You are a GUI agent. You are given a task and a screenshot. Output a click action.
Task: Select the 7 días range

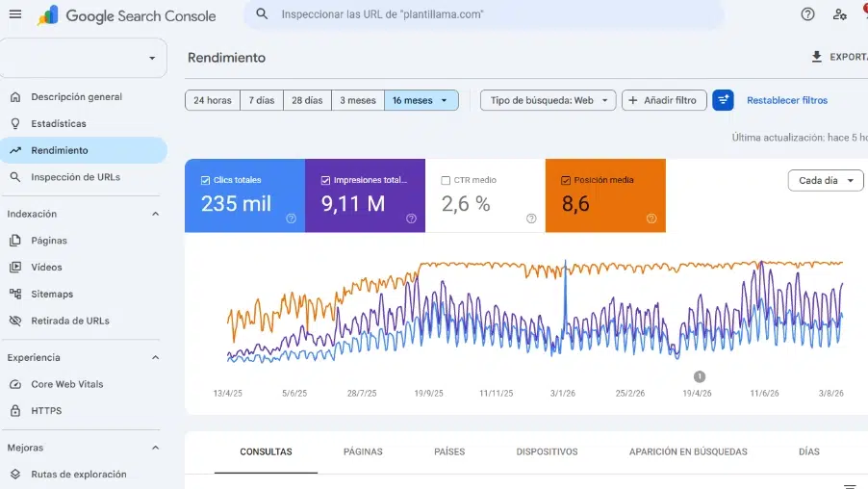pyautogui.click(x=262, y=100)
